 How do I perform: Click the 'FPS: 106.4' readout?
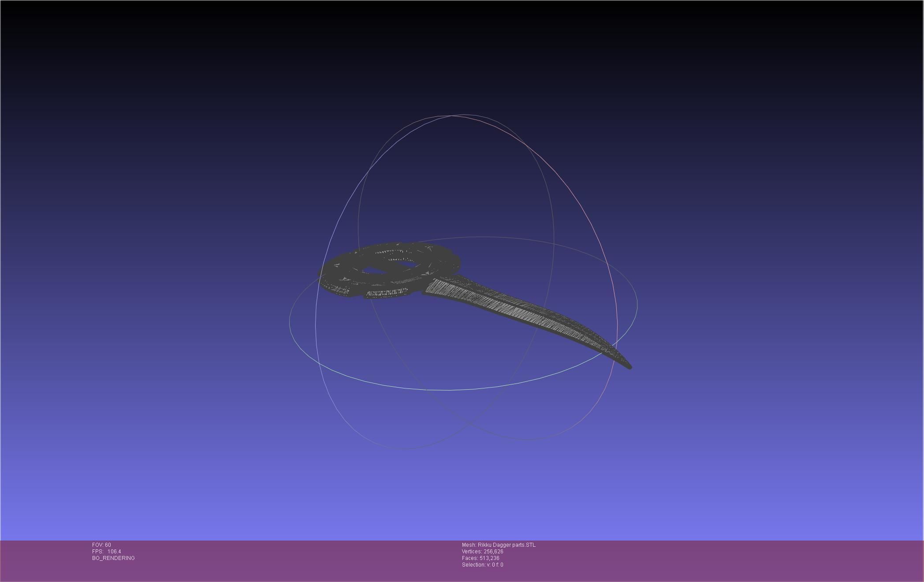coord(106,552)
